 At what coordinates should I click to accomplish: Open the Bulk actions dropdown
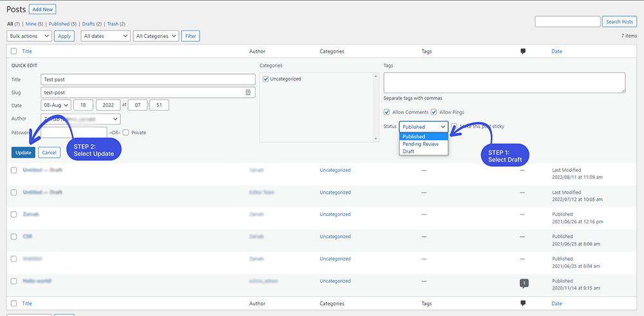click(x=29, y=36)
